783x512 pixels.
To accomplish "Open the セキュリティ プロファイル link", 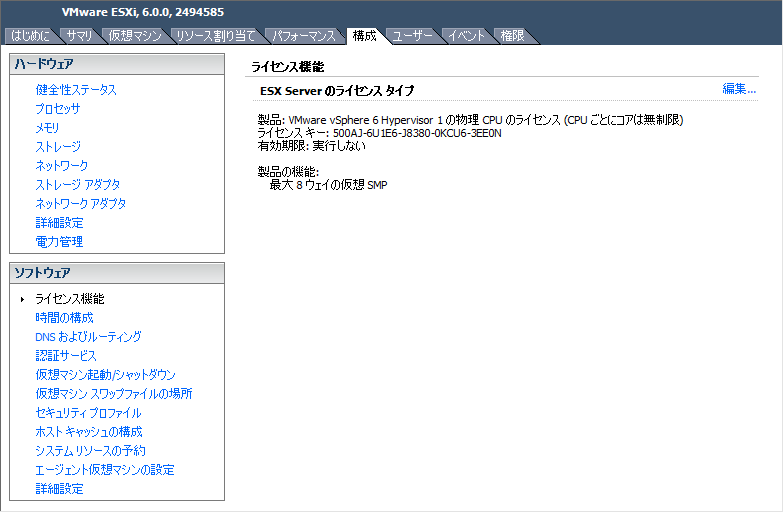I will (x=88, y=413).
